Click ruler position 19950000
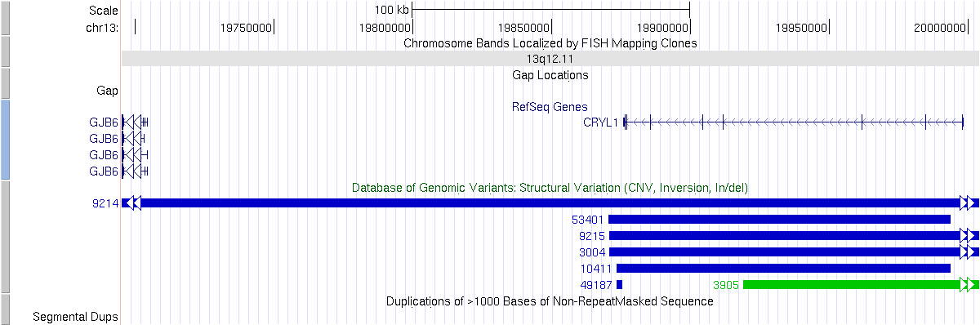This screenshot has width=980, height=325. pos(801,27)
